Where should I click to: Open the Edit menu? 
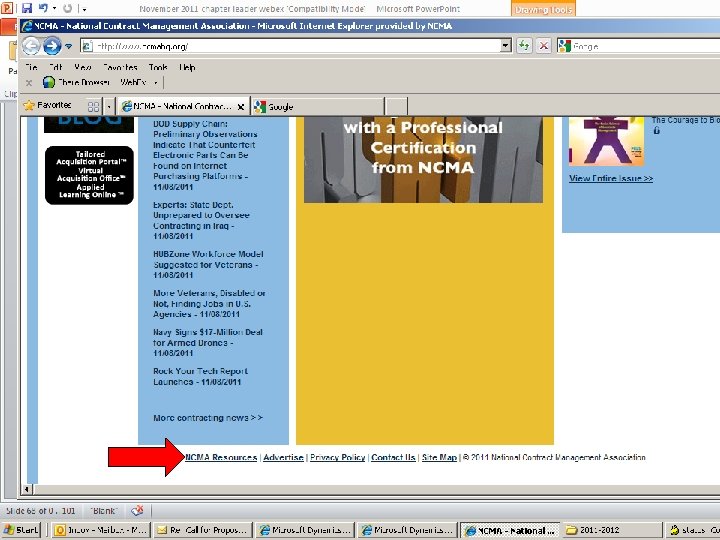click(56, 67)
